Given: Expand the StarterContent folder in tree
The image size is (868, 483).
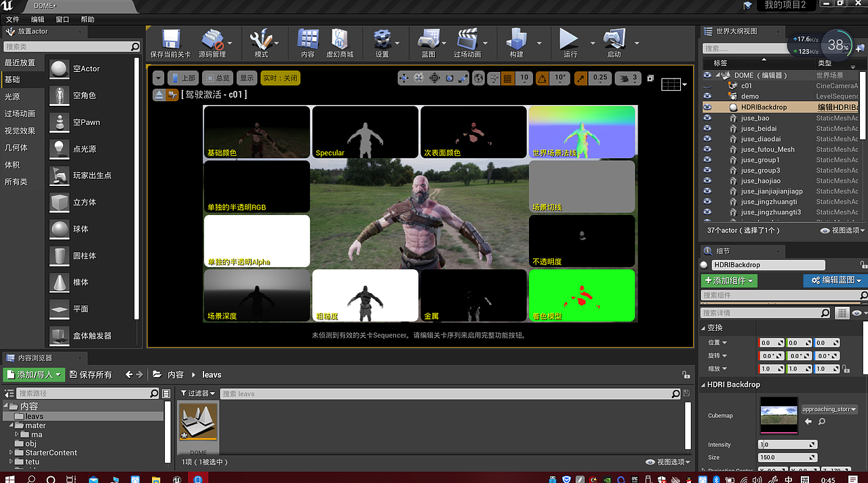Looking at the screenshot, I should 12,452.
